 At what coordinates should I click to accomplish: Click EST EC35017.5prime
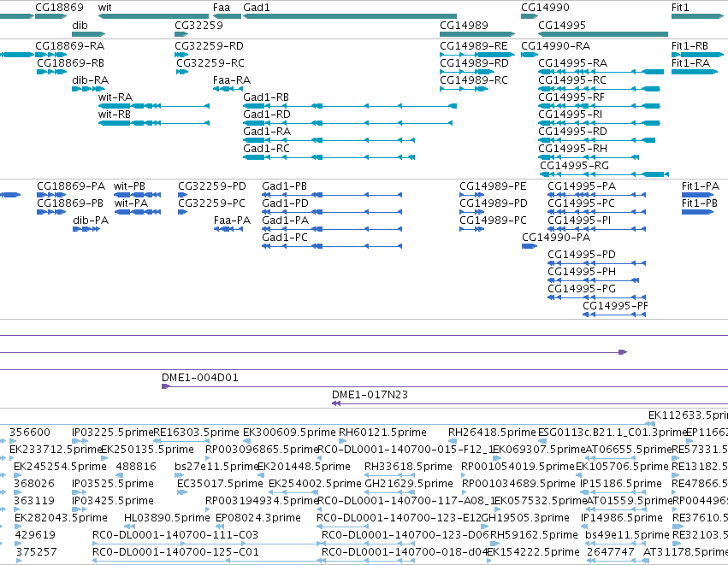click(x=182, y=492)
